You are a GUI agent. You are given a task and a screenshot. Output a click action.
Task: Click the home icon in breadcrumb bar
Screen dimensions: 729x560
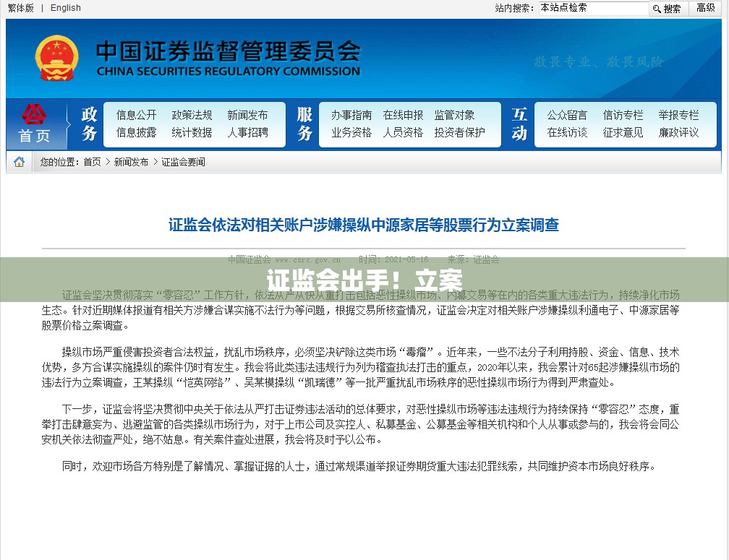19,162
